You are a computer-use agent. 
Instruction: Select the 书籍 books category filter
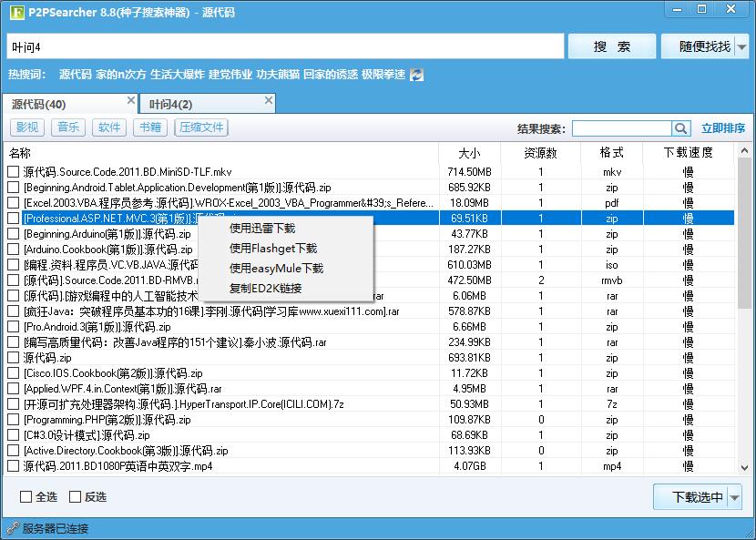pyautogui.click(x=148, y=127)
